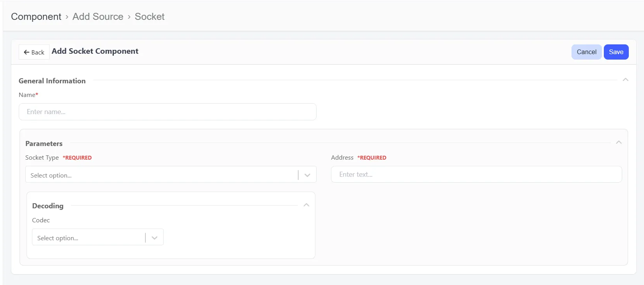Viewport: 644px width, 285px height.
Task: Click the General Information section title
Action: tap(52, 81)
